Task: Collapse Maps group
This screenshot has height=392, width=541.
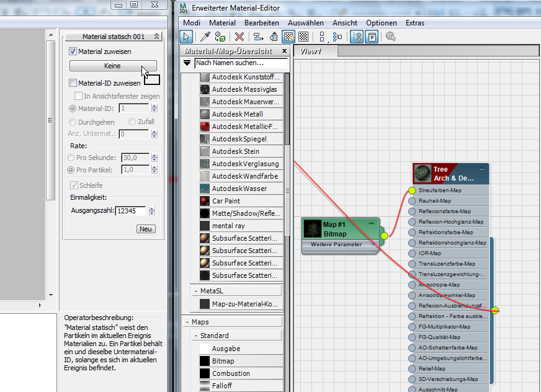Action: point(187,323)
